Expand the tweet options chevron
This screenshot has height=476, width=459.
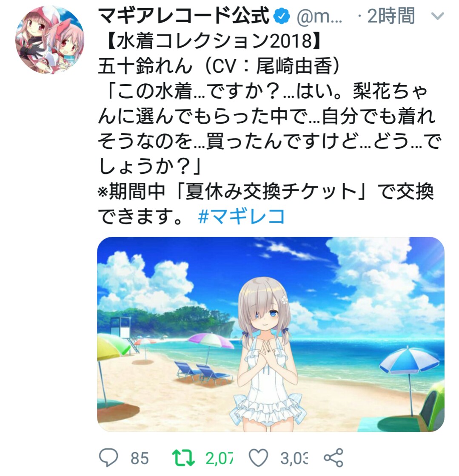[x=437, y=16]
